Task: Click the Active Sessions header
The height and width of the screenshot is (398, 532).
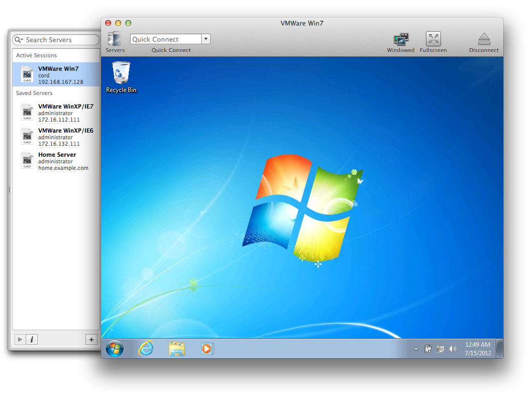Action: click(36, 55)
